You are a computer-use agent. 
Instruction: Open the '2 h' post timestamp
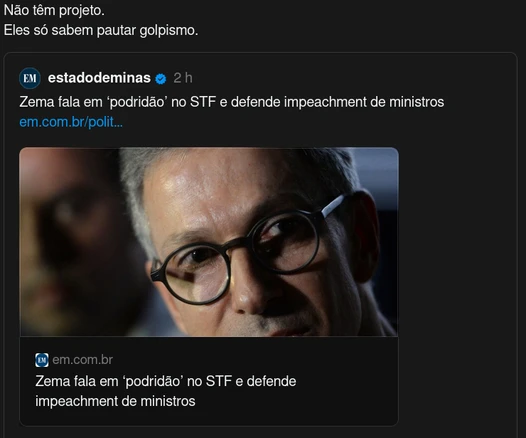pos(183,78)
